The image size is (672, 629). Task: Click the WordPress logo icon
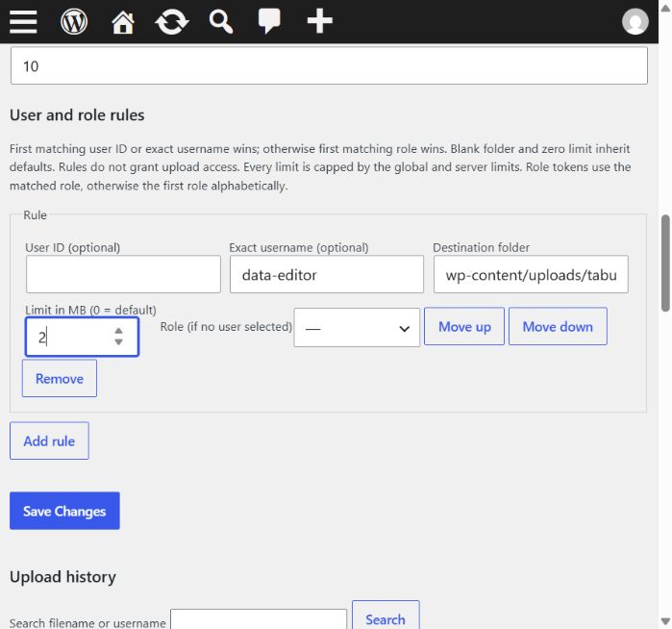[74, 21]
